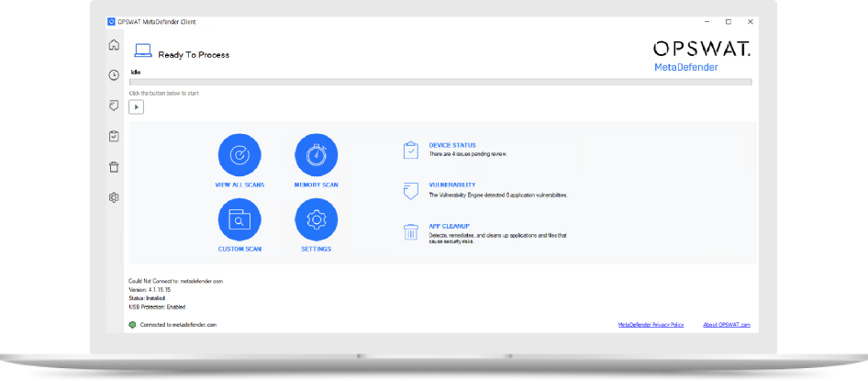Click 'Ready To Process' heading
Viewport: 868px width, 381px height.
pyautogui.click(x=194, y=55)
